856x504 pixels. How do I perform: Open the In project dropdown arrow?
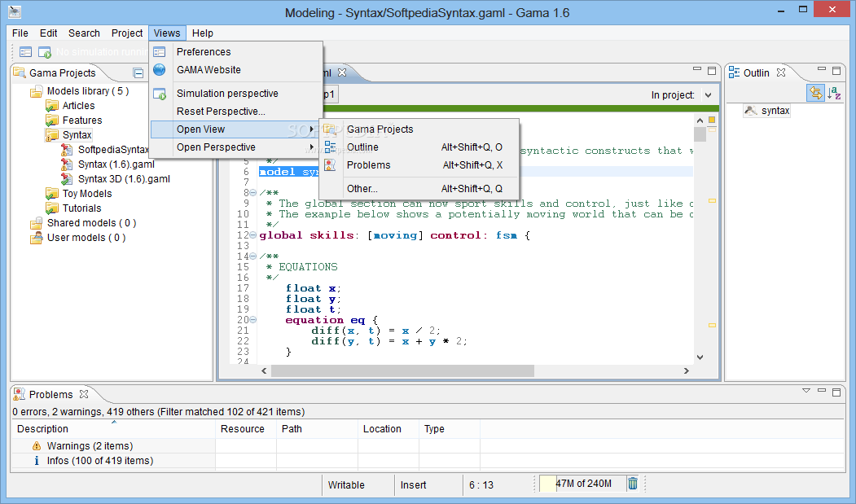tap(708, 95)
